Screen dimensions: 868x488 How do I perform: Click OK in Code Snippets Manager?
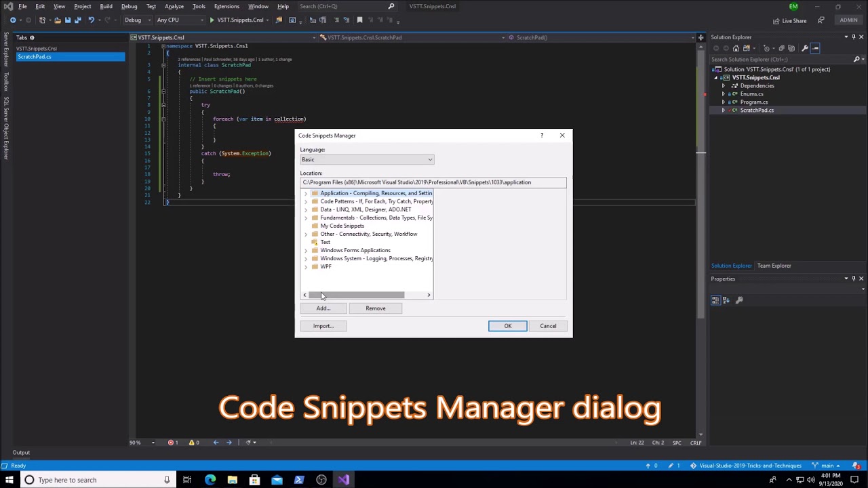(507, 326)
